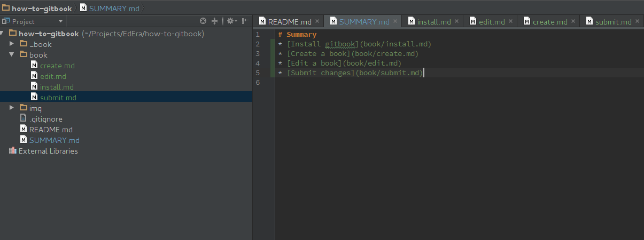The image size is (644, 240).
Task: Collapse all with the Project panel toolbar icon
Action: pos(215,21)
